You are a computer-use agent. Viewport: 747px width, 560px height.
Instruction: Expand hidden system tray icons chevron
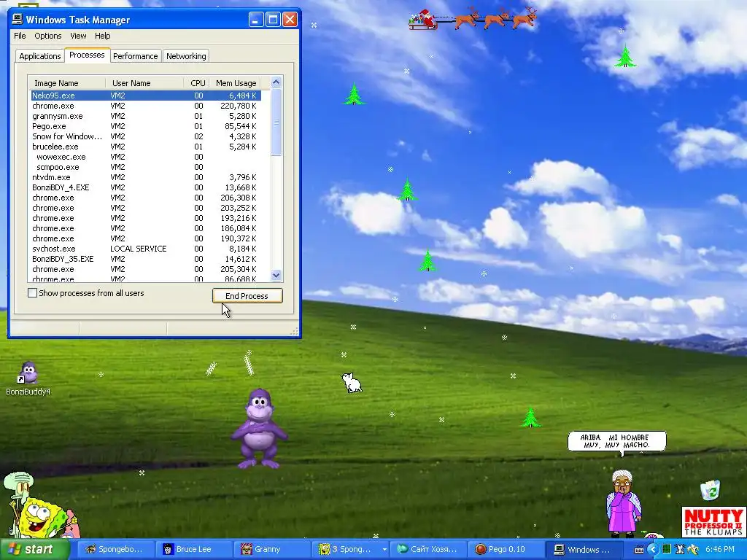click(653, 550)
